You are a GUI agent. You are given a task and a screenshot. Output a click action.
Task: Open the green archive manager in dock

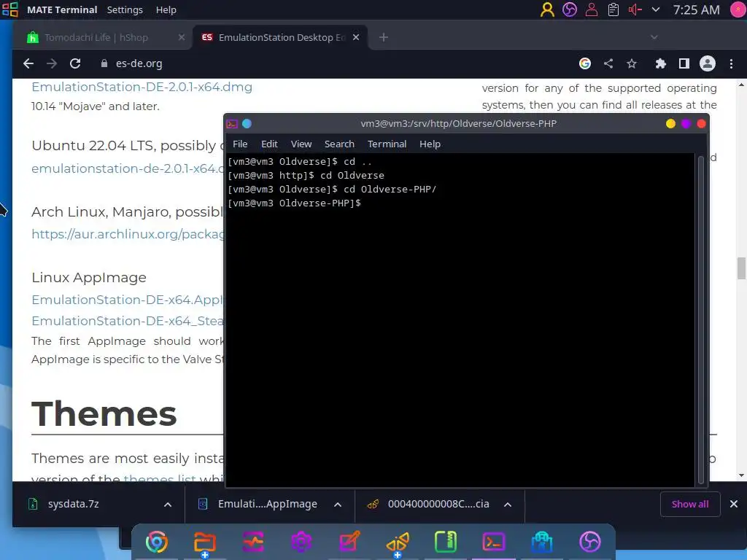[x=446, y=542]
